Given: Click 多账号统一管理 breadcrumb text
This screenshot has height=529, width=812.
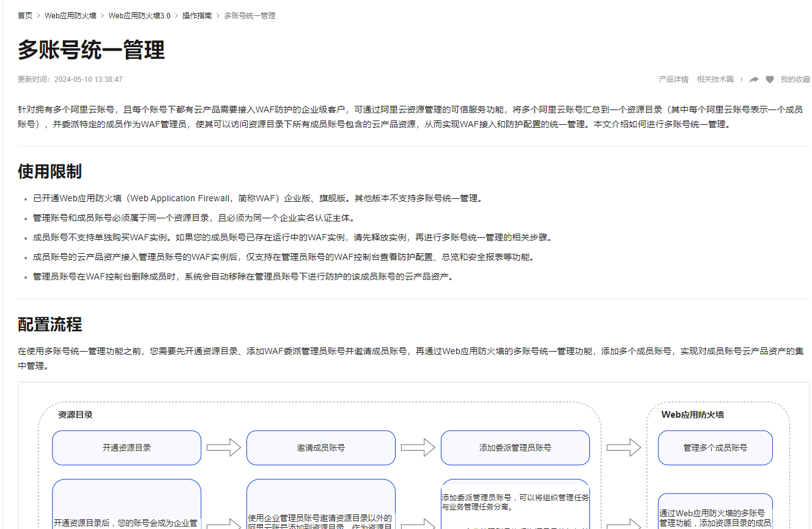Looking at the screenshot, I should point(249,15).
